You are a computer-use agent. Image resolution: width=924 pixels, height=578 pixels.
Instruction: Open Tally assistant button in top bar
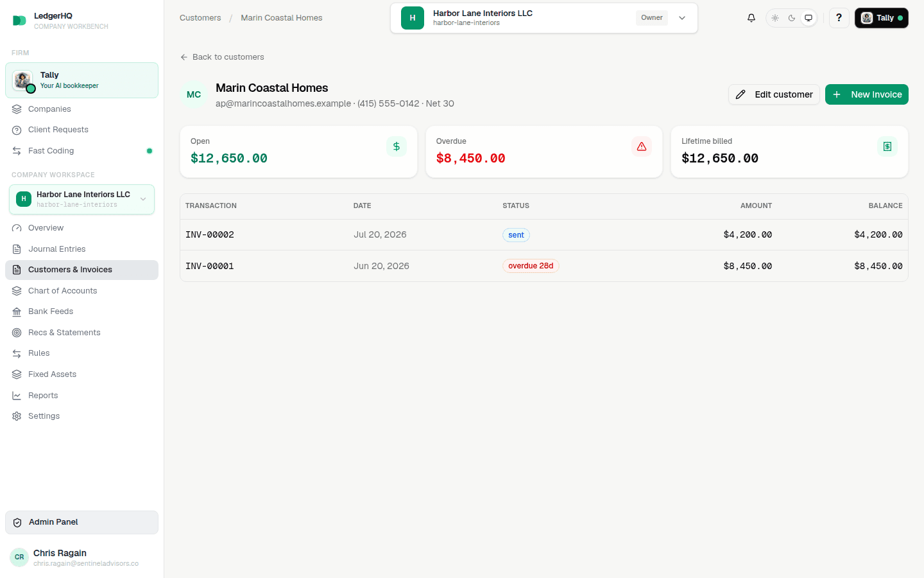[882, 18]
